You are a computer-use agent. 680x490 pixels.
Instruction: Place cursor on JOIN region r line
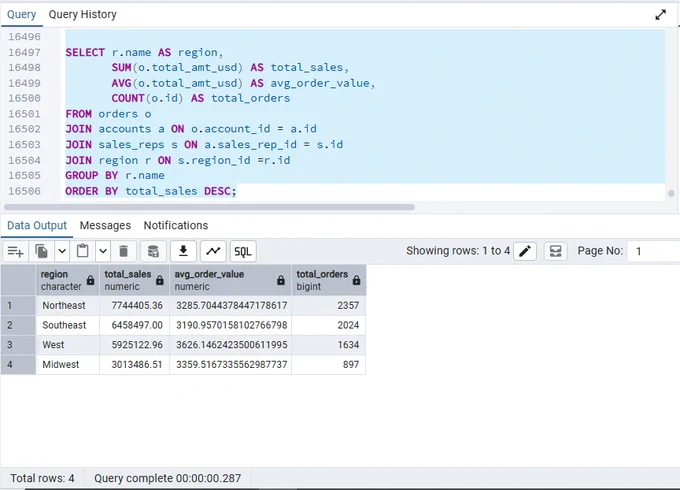click(178, 160)
